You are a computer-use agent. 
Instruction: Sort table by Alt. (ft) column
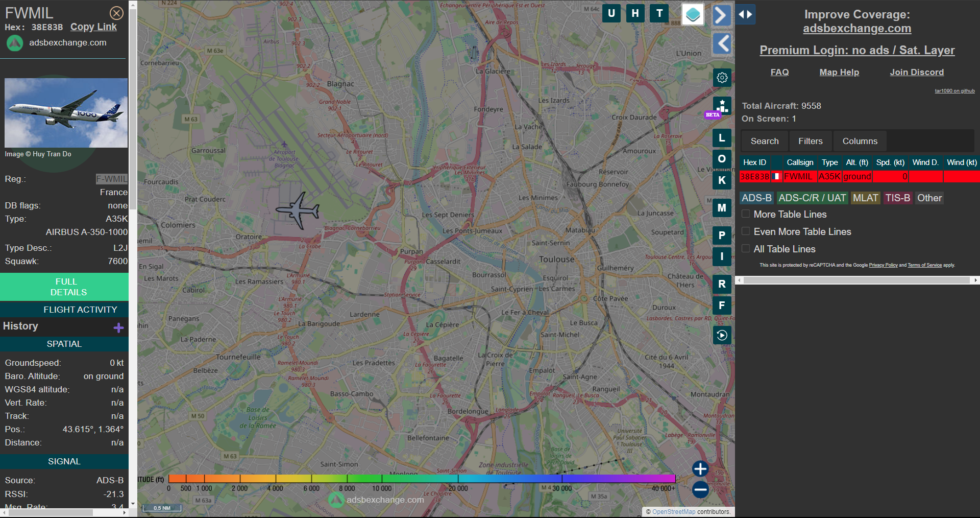[856, 162]
